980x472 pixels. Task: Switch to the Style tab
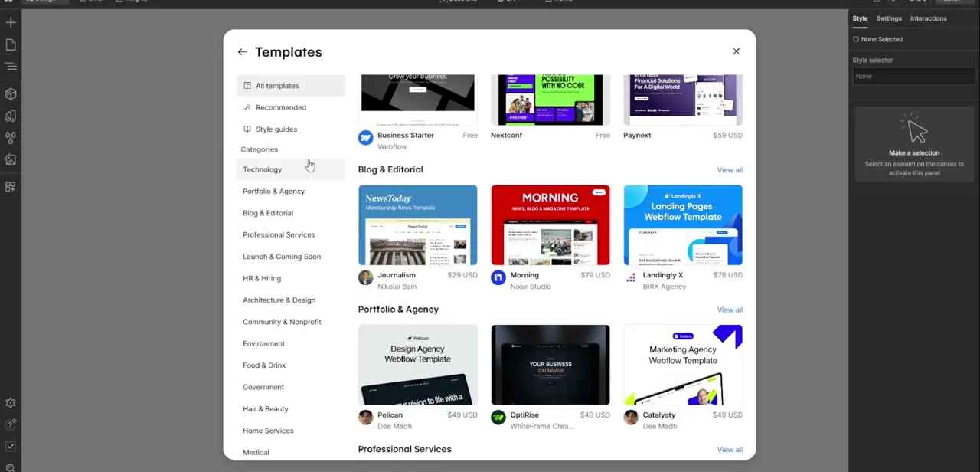point(861,18)
